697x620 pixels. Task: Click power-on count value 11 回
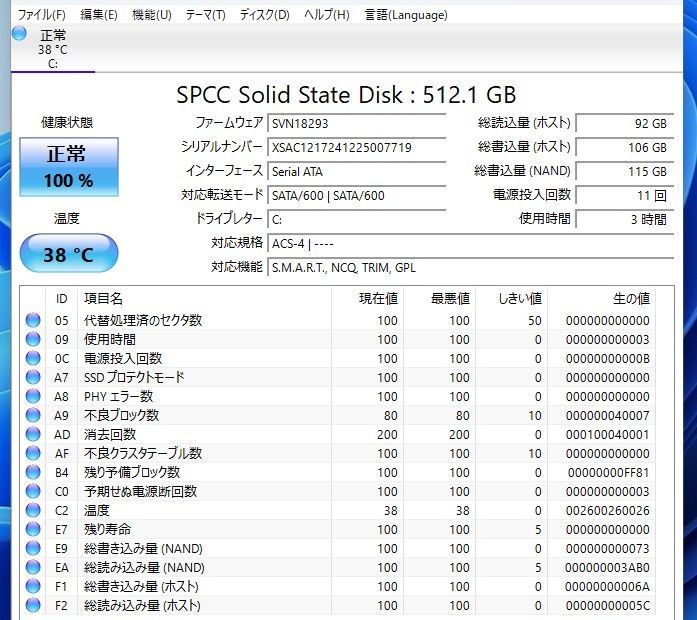[x=625, y=195]
